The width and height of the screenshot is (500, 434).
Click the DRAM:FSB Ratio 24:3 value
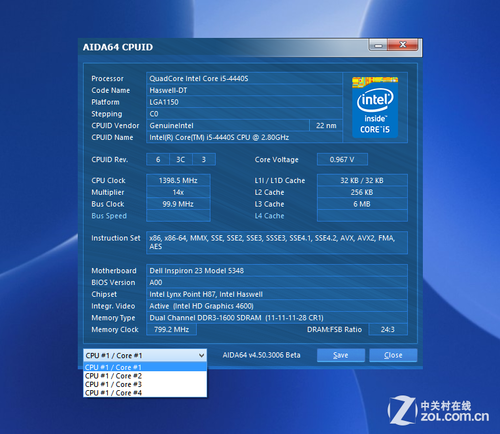[388, 330]
